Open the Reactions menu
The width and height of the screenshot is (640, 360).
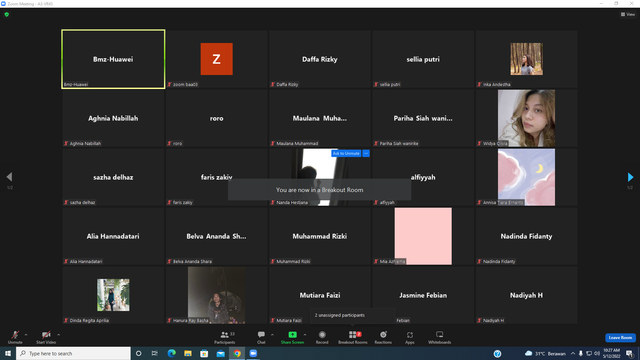click(383, 337)
